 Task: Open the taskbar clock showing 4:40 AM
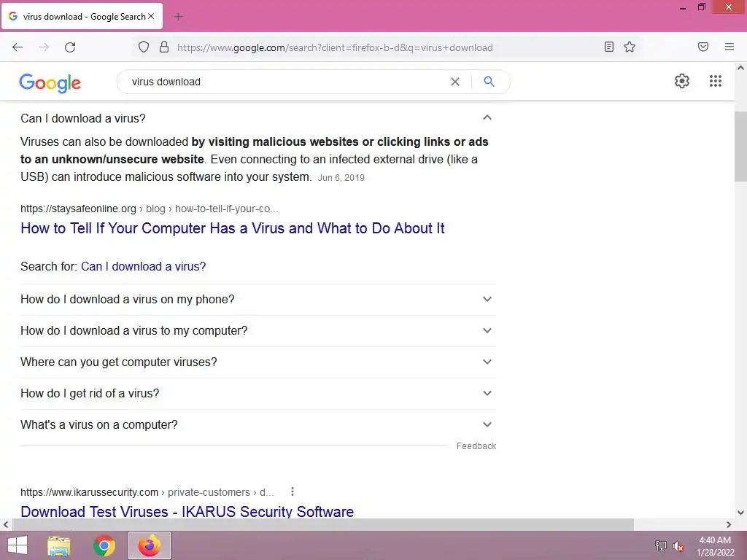pyautogui.click(x=715, y=546)
